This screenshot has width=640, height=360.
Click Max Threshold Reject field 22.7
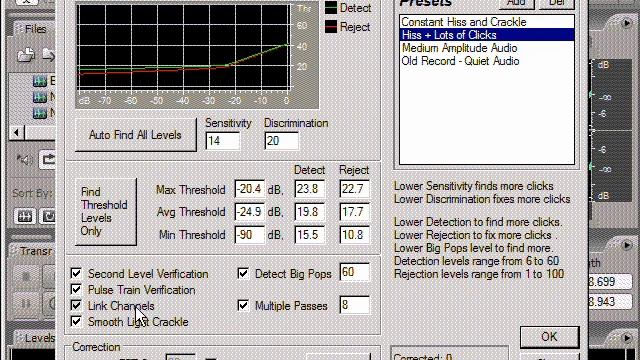pos(354,189)
